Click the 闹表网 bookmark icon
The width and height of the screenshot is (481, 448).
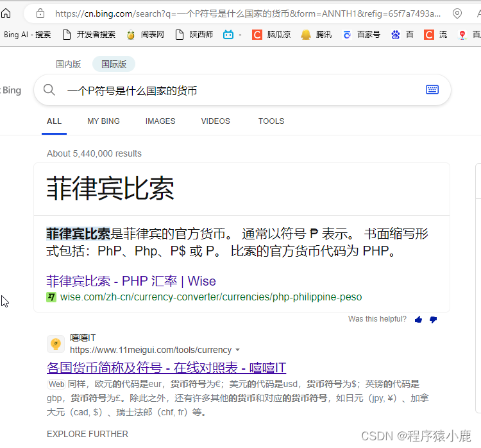(x=131, y=35)
